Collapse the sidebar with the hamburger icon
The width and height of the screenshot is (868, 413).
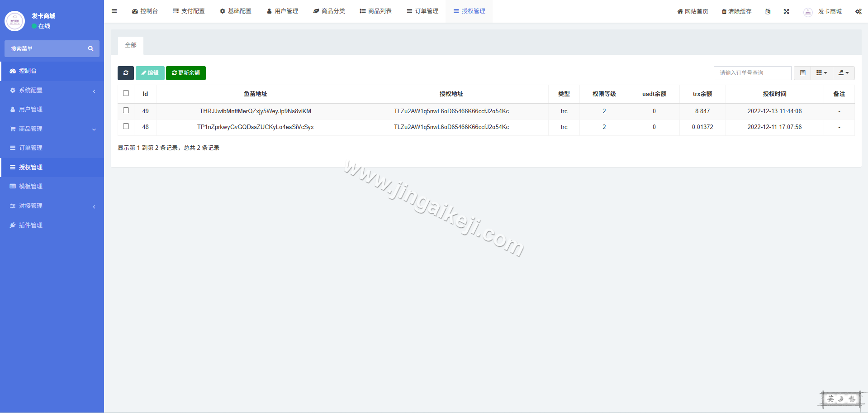pos(114,11)
